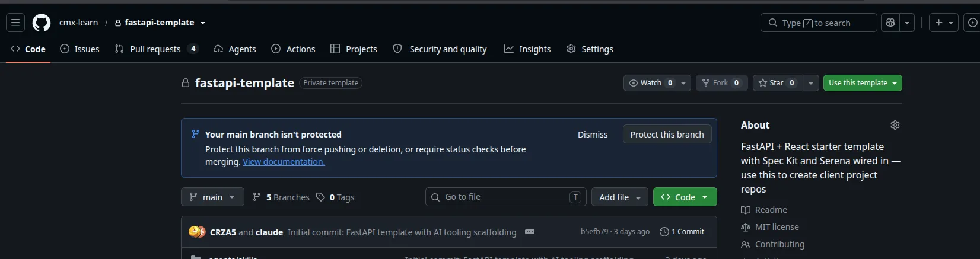
Task: Open the Initial commit message link
Action: (x=402, y=232)
